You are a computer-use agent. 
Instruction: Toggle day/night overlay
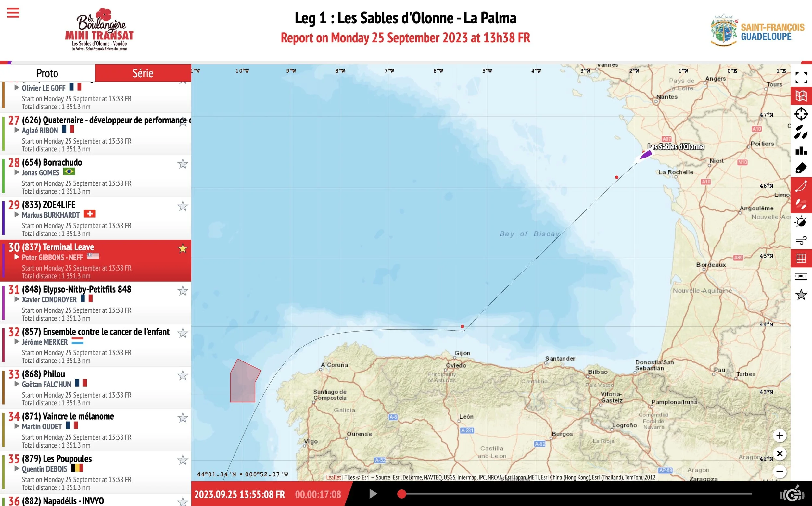tap(801, 222)
